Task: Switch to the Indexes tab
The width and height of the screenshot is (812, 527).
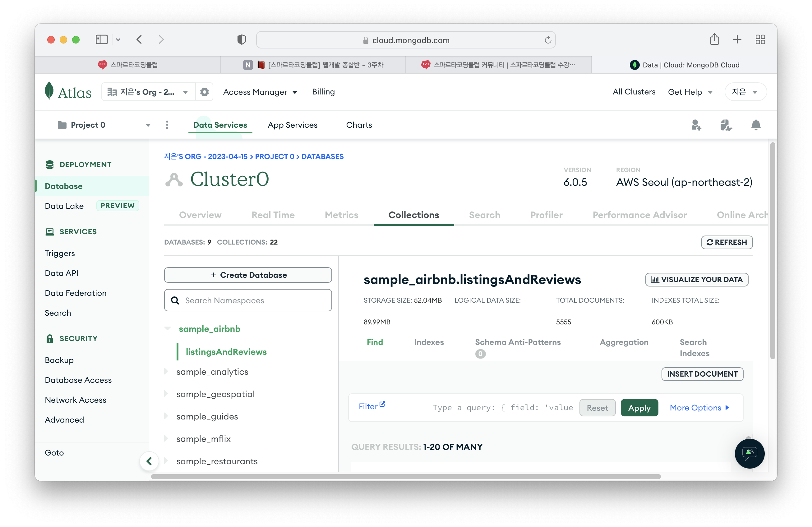Action: (x=429, y=342)
